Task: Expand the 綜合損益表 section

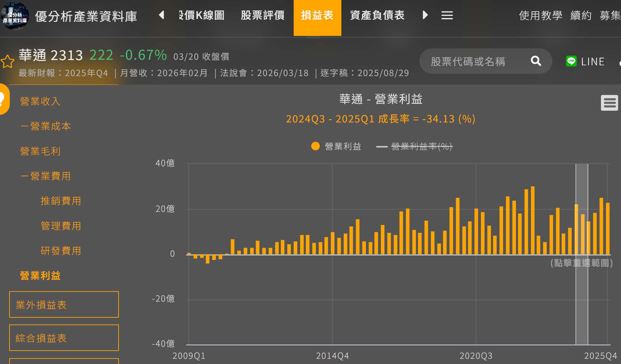Action: [x=64, y=338]
